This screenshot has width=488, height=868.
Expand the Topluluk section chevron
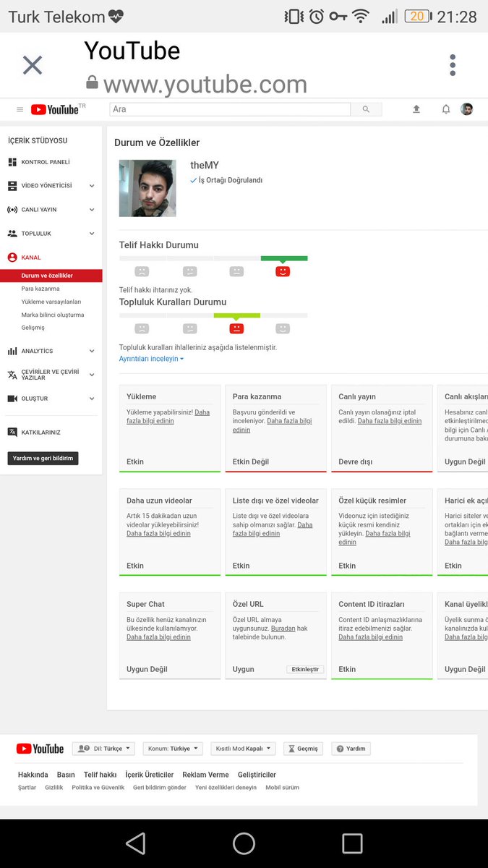pyautogui.click(x=92, y=234)
